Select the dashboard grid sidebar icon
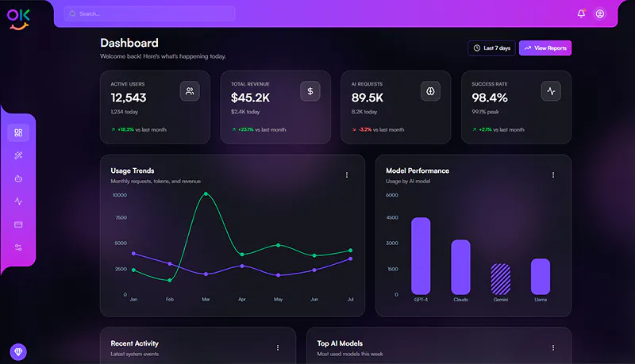This screenshot has height=364, width=635. coord(18,132)
